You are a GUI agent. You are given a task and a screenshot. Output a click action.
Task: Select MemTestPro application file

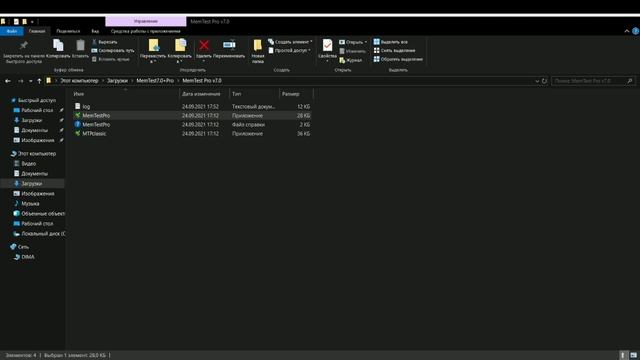pyautogui.click(x=191, y=116)
